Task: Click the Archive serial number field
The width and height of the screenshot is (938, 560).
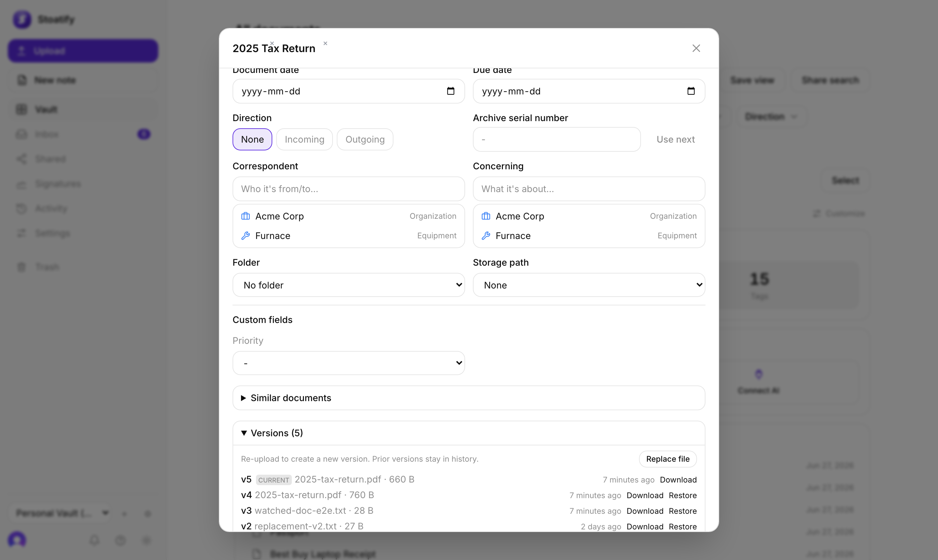Action: (556, 139)
